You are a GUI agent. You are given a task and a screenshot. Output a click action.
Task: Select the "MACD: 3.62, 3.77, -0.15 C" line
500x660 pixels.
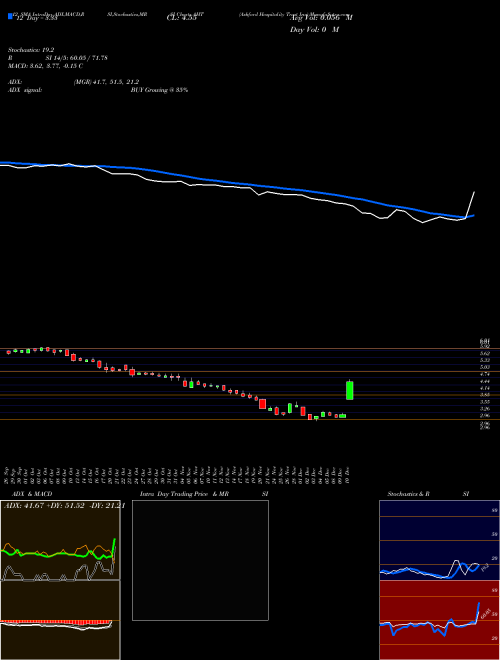tap(45, 66)
